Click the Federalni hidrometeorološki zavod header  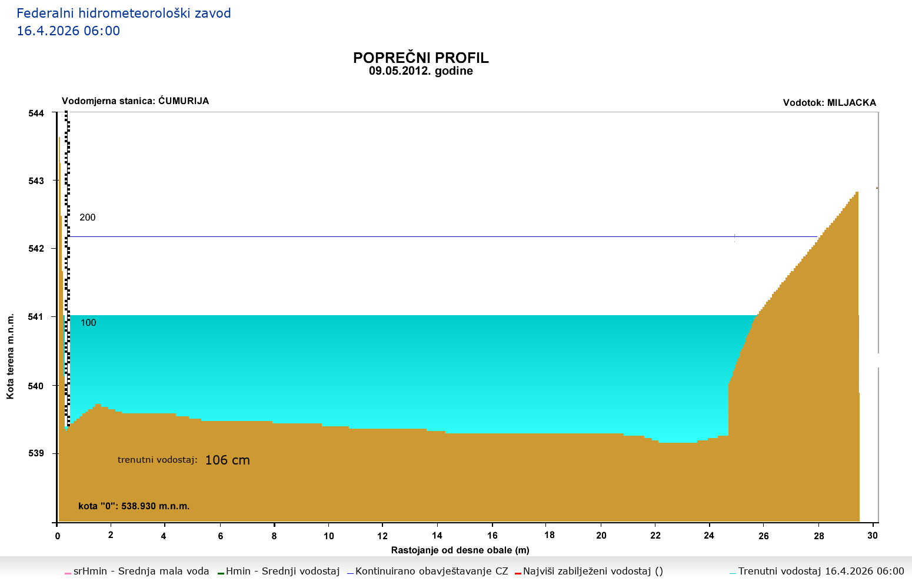[x=124, y=13]
